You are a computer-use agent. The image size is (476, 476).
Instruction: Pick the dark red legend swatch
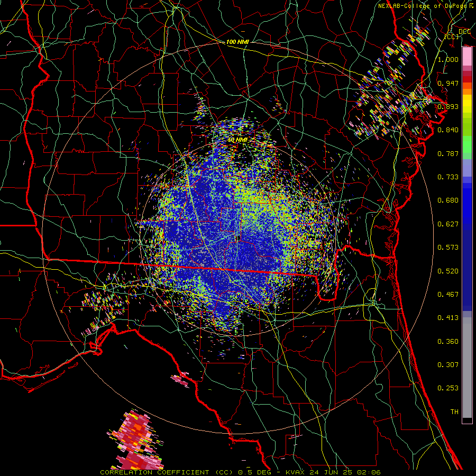(467, 79)
